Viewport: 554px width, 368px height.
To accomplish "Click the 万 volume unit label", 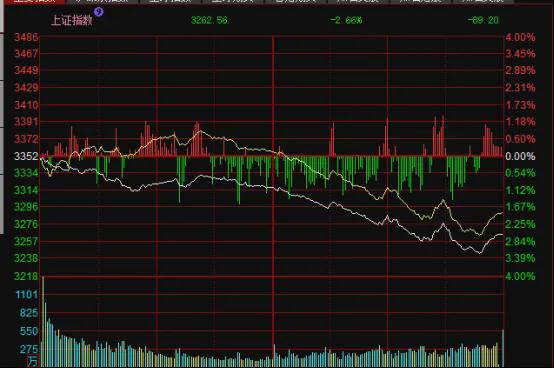I will [33, 361].
